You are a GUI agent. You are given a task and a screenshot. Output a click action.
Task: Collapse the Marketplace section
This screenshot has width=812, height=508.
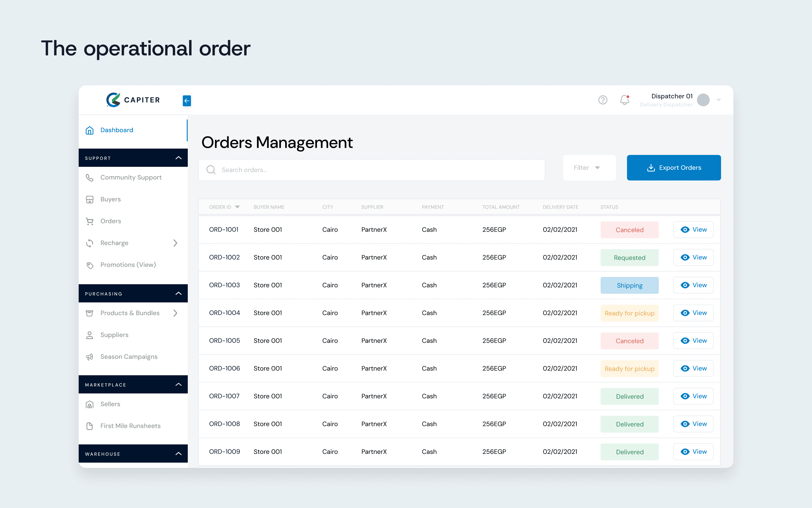(178, 385)
